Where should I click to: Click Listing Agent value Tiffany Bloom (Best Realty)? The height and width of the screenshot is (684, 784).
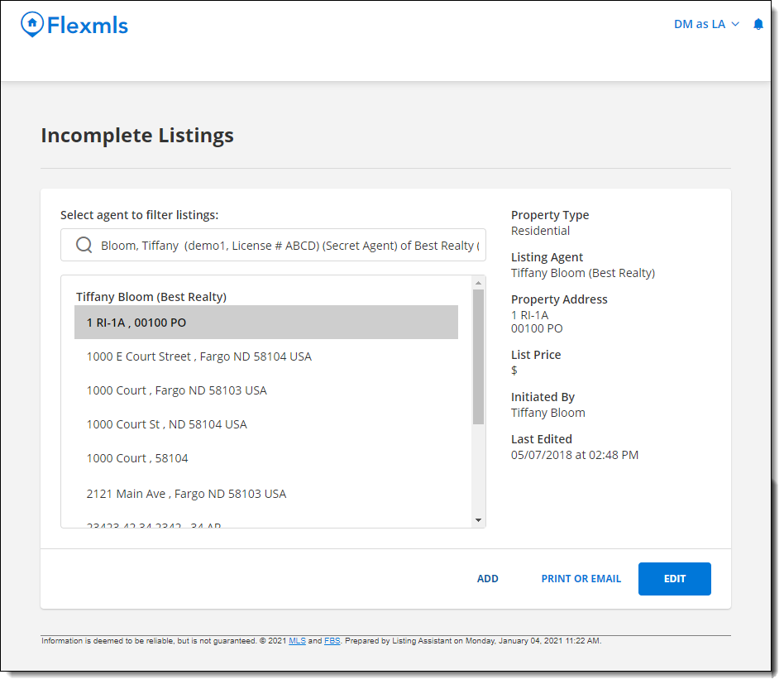pos(582,273)
